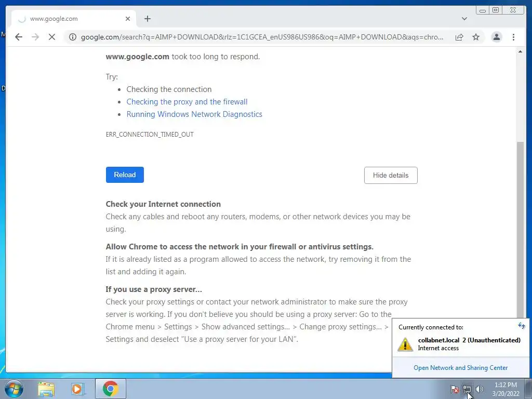Viewport: 532px width, 399px height.
Task: Open the Windows Start menu
Action: 14,389
